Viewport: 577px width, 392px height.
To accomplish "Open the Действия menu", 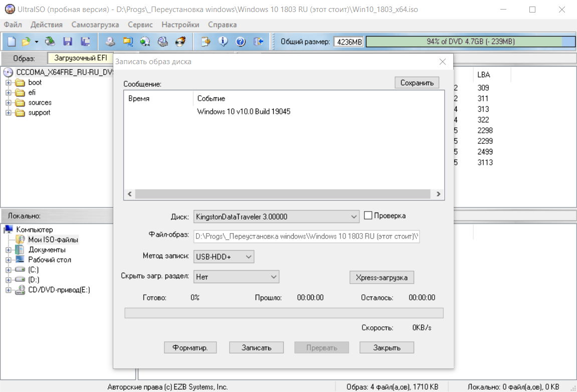I will tap(46, 25).
